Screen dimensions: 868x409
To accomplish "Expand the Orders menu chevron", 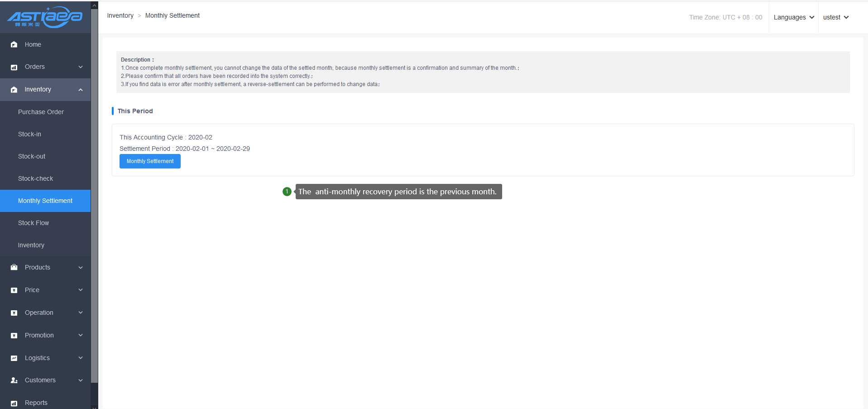I will [81, 67].
